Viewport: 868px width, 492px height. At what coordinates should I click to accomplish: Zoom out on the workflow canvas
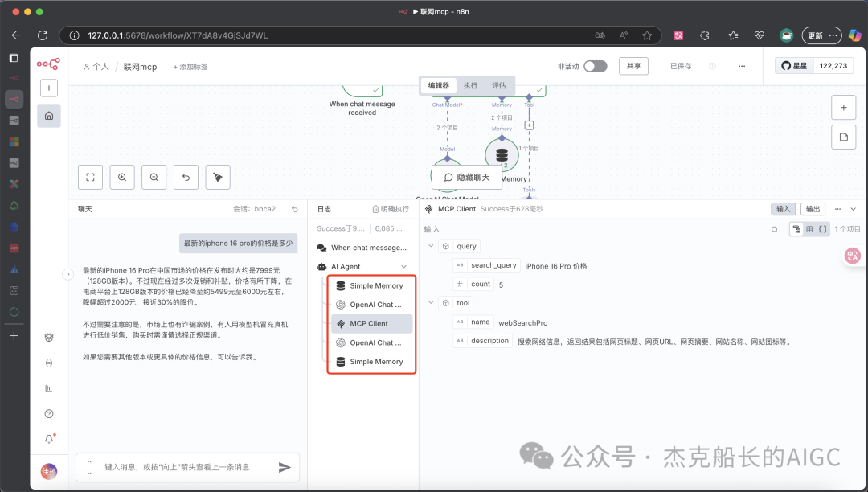coord(154,177)
